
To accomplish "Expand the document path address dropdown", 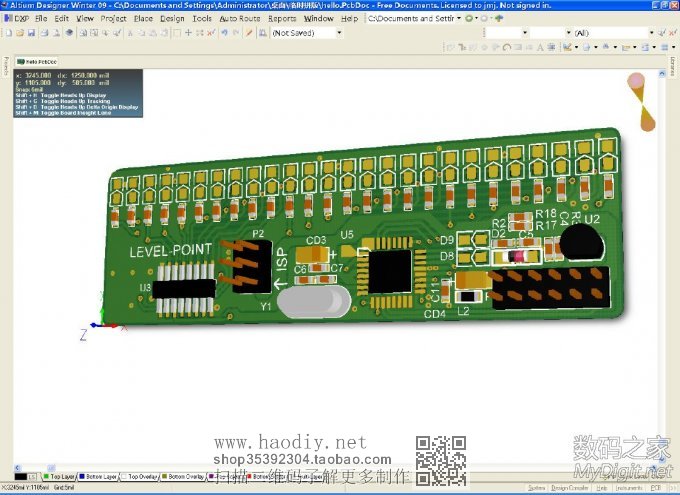I will [x=459, y=18].
